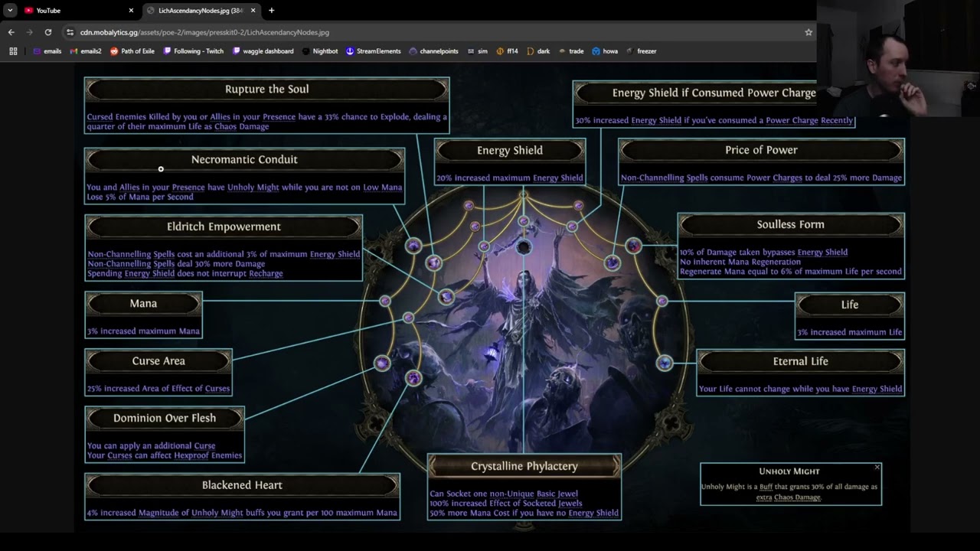980x551 pixels.
Task: Click the Rupture the Soul title banner
Action: pyautogui.click(x=266, y=90)
